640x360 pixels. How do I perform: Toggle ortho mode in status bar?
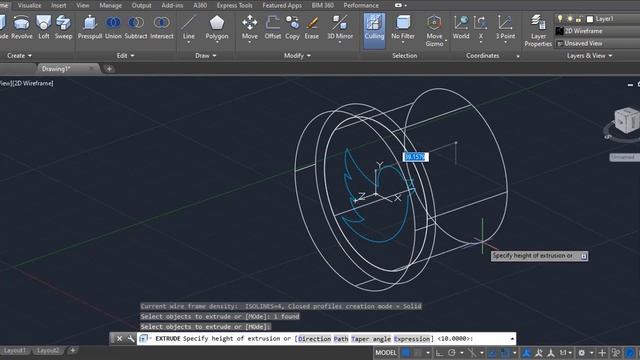(439, 353)
